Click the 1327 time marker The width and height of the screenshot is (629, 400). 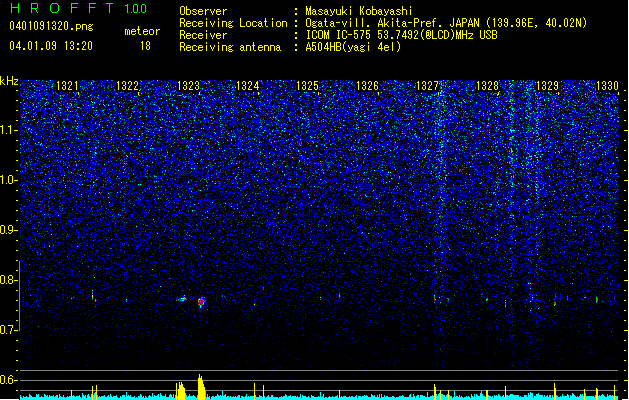coord(428,86)
